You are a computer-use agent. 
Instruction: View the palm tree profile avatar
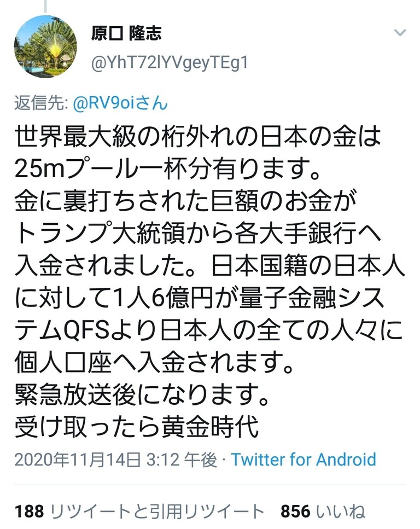pos(45,46)
